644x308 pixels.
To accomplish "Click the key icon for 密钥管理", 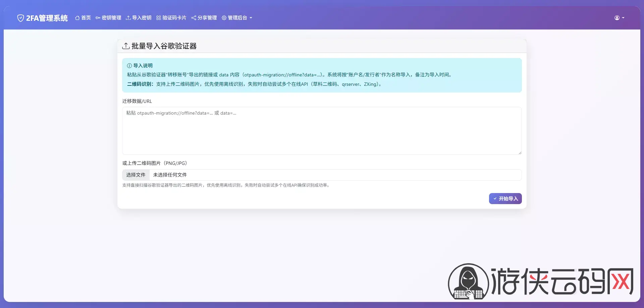I will click(x=98, y=18).
